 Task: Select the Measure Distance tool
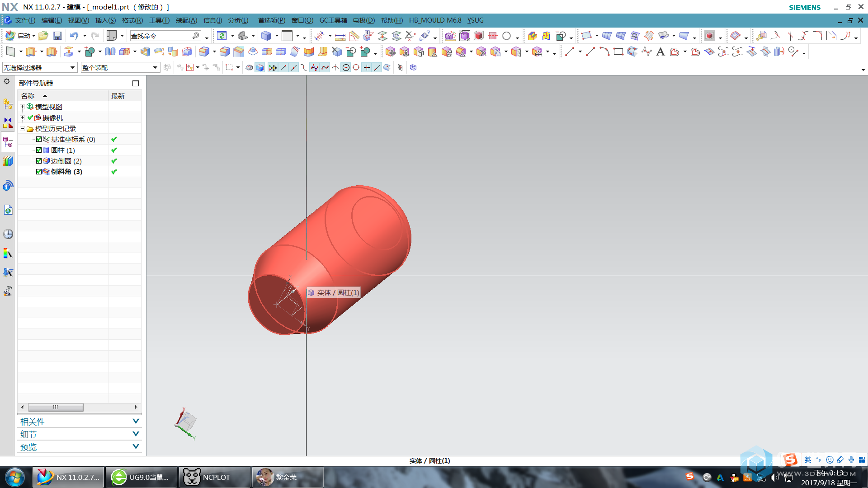coord(340,36)
